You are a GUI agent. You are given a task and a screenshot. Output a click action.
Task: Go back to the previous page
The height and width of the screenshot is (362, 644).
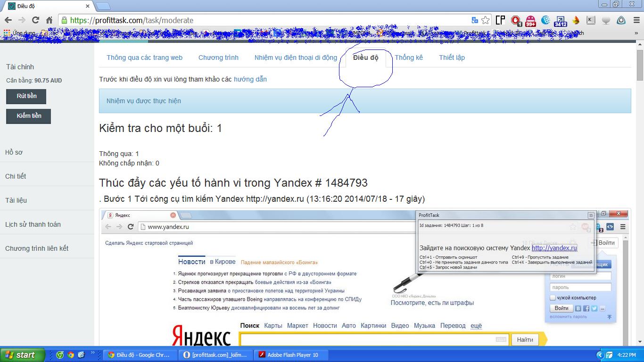coord(8,20)
